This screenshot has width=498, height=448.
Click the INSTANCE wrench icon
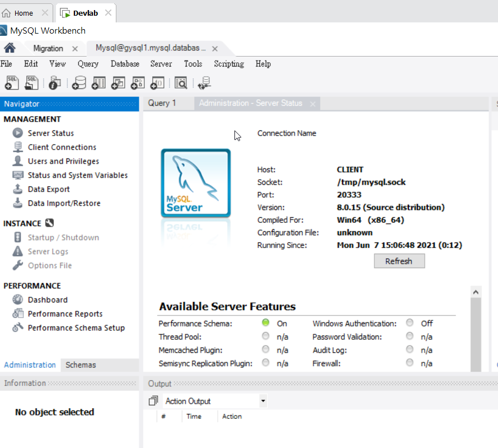pos(50,223)
